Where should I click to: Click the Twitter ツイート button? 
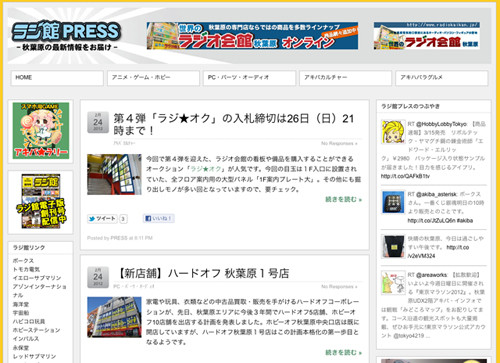tap(102, 219)
